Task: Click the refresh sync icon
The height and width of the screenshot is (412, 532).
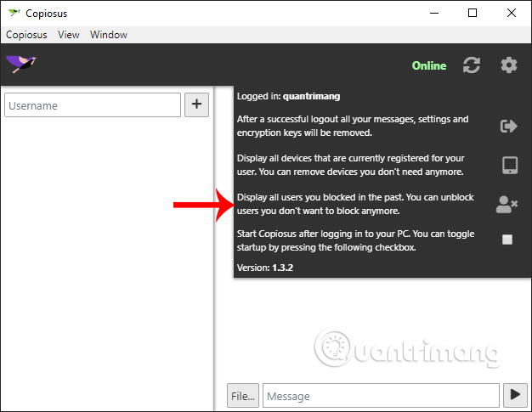Action: tap(472, 65)
